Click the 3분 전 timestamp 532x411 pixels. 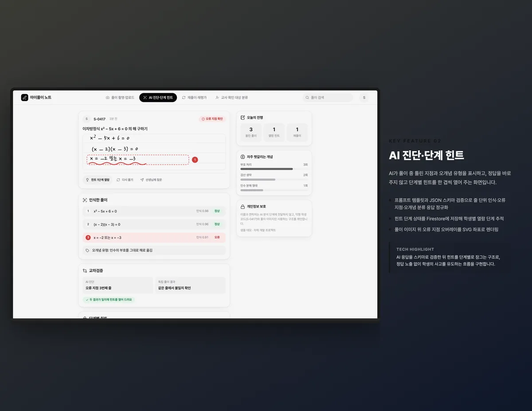[x=113, y=119]
